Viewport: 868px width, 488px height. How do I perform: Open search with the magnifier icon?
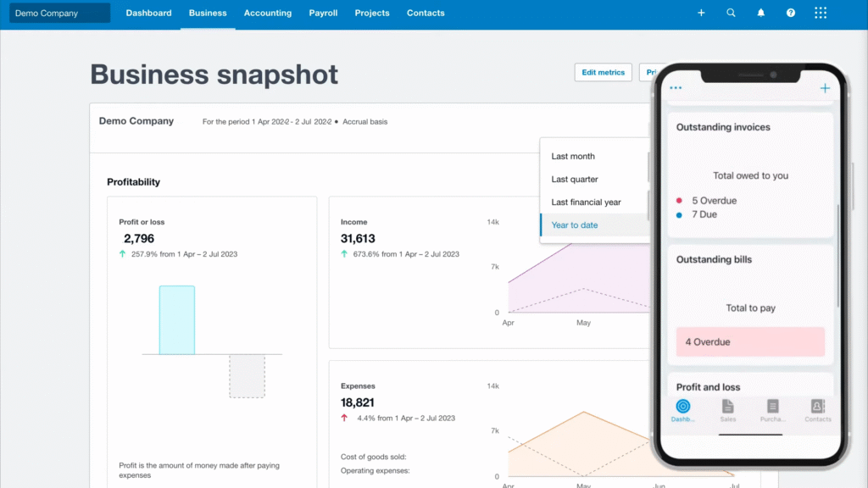(731, 14)
